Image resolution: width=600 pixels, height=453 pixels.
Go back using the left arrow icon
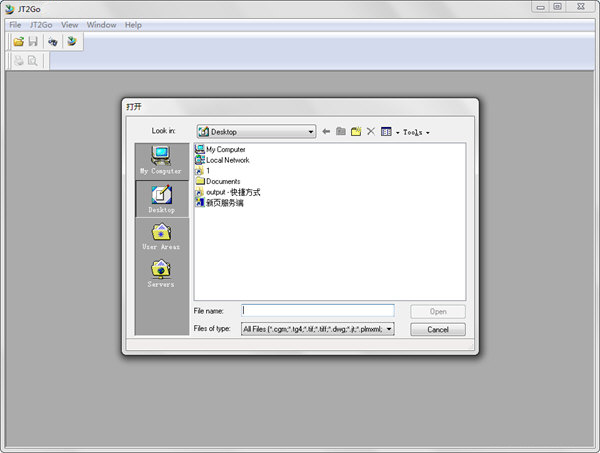click(x=326, y=131)
